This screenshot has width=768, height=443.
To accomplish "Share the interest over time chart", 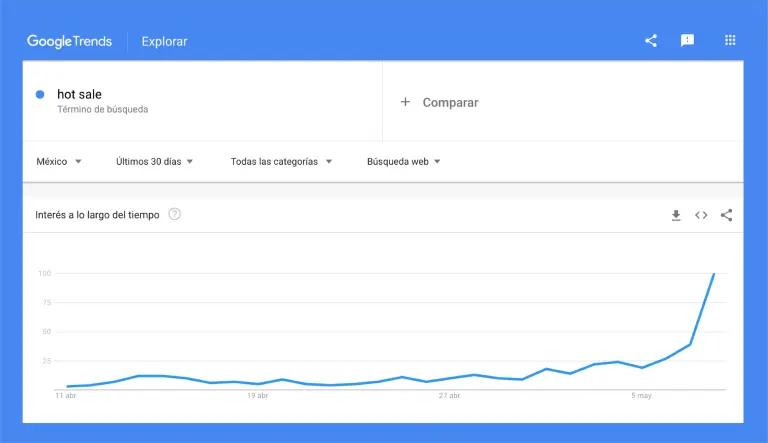I will (x=726, y=215).
